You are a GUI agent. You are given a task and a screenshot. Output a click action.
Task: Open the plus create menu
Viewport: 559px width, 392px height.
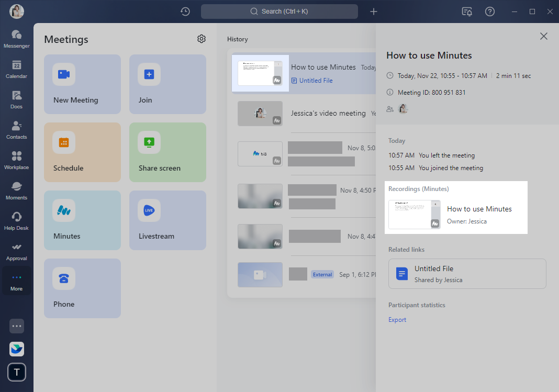pyautogui.click(x=374, y=12)
